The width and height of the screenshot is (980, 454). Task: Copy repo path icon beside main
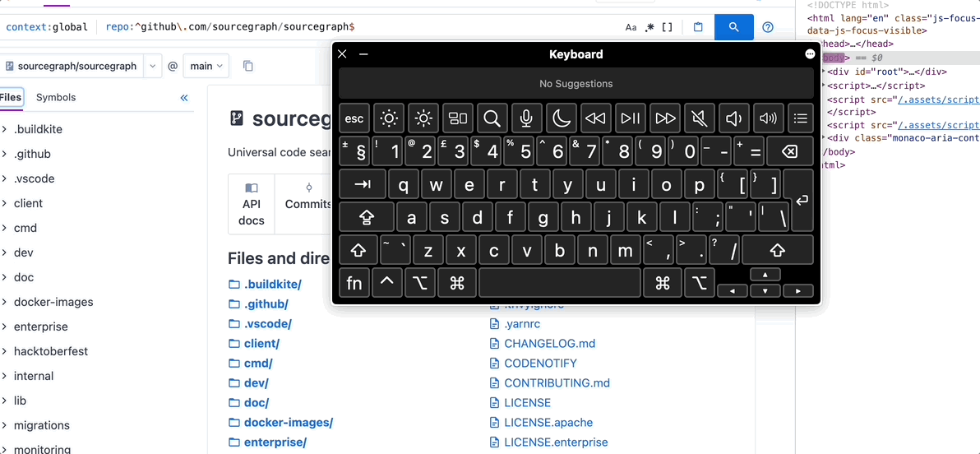[248, 66]
